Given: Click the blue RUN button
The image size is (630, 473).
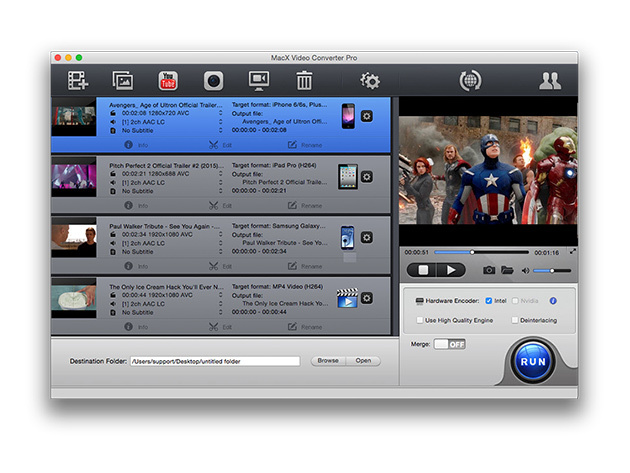Looking at the screenshot, I should (533, 361).
